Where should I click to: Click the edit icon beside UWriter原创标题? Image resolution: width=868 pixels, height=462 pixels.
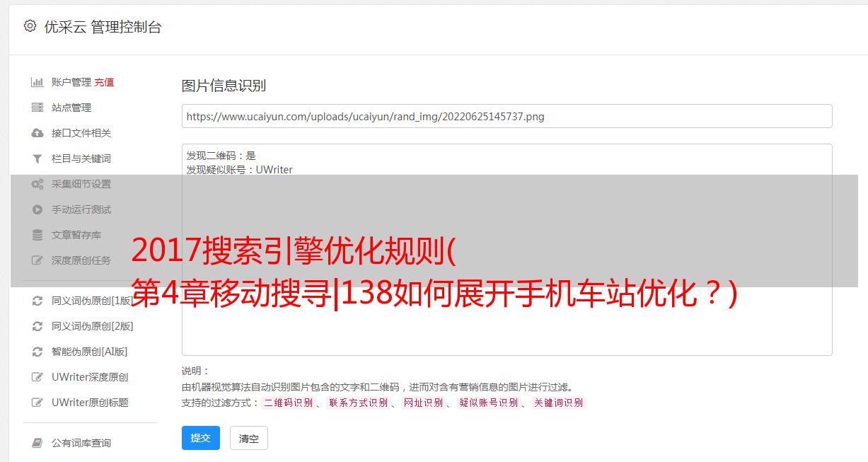pos(37,403)
